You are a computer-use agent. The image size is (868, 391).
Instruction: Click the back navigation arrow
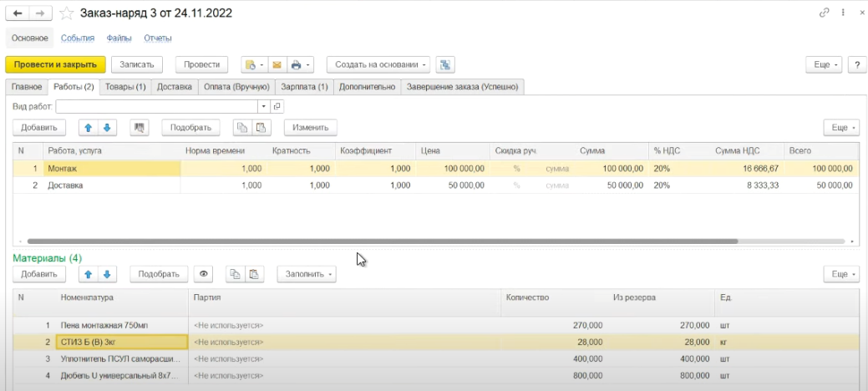tap(18, 13)
